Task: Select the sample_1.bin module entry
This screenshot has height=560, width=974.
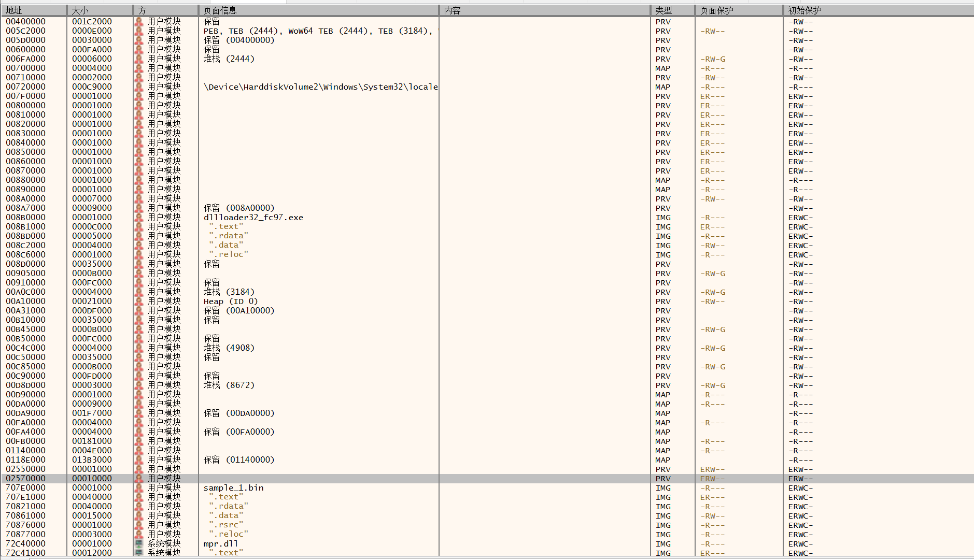Action: 233,488
